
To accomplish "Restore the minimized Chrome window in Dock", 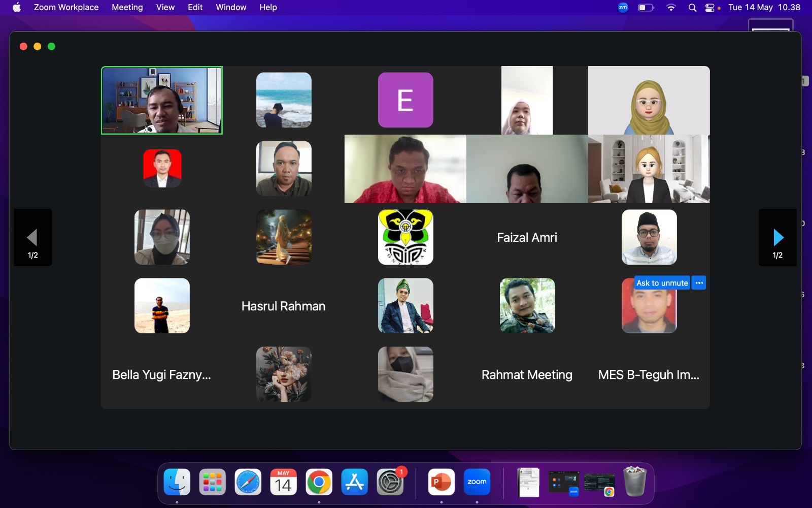I will click(599, 484).
